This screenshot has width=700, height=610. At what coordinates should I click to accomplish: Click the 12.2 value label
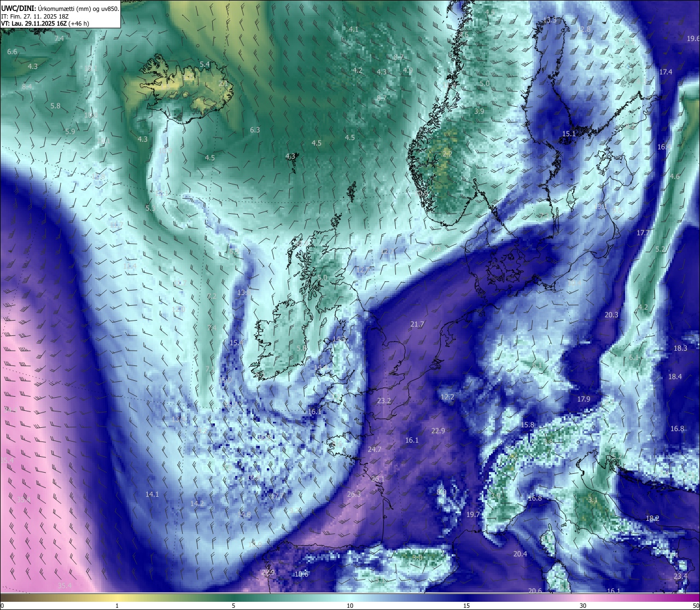tap(447, 397)
